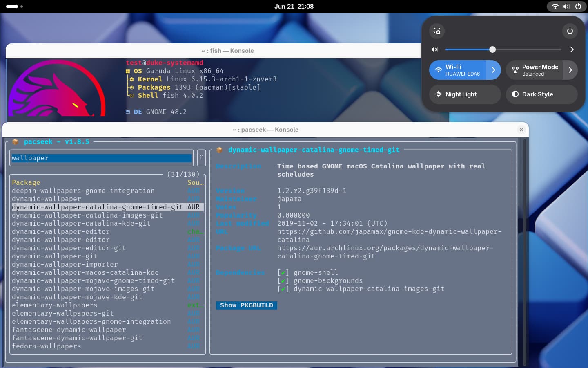Click the fish Konsole window title bar

(x=227, y=51)
